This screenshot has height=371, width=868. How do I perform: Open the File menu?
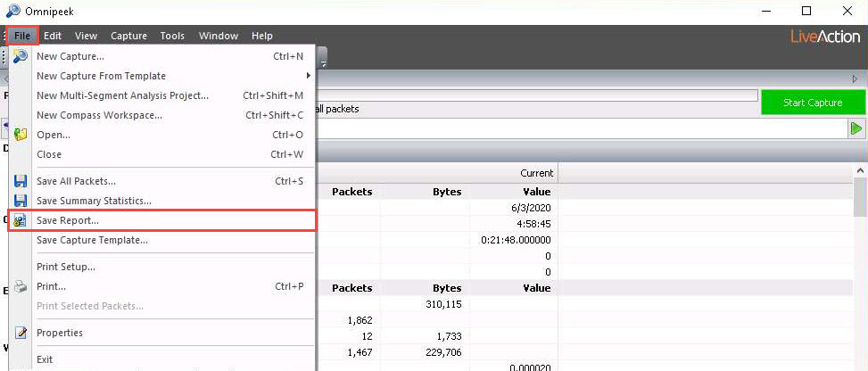(x=22, y=36)
